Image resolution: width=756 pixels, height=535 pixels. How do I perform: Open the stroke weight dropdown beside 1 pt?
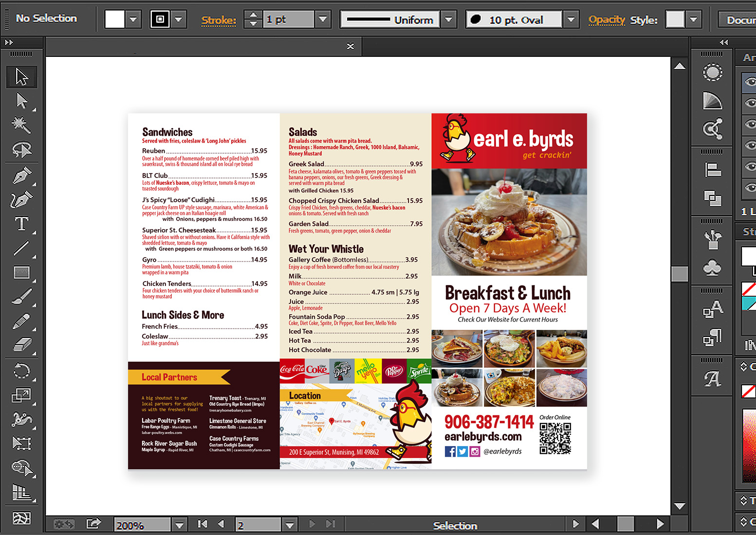coord(322,20)
